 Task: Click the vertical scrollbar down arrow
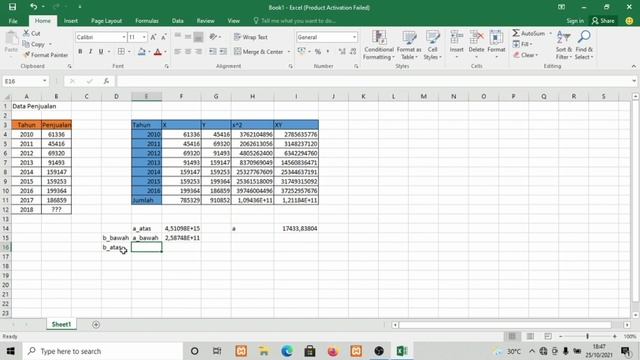coord(635,315)
